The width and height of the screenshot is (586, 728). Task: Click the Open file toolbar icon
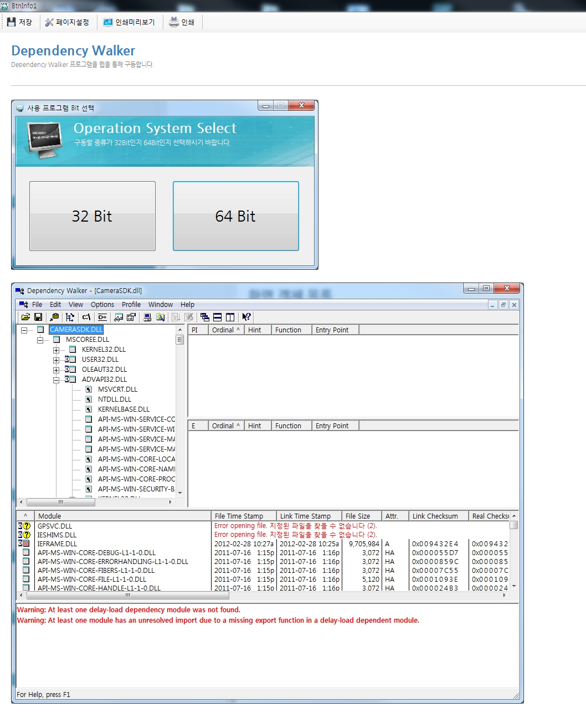(x=25, y=317)
